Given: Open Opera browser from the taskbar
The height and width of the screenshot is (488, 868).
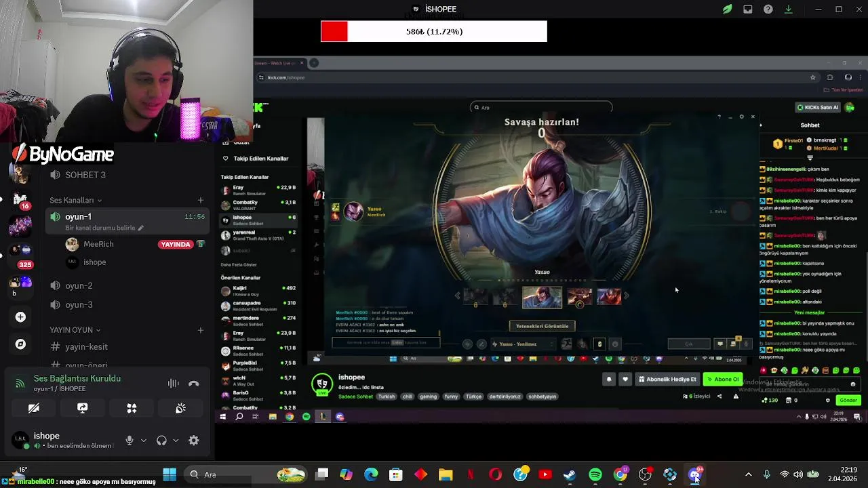Looking at the screenshot, I should click(496, 474).
